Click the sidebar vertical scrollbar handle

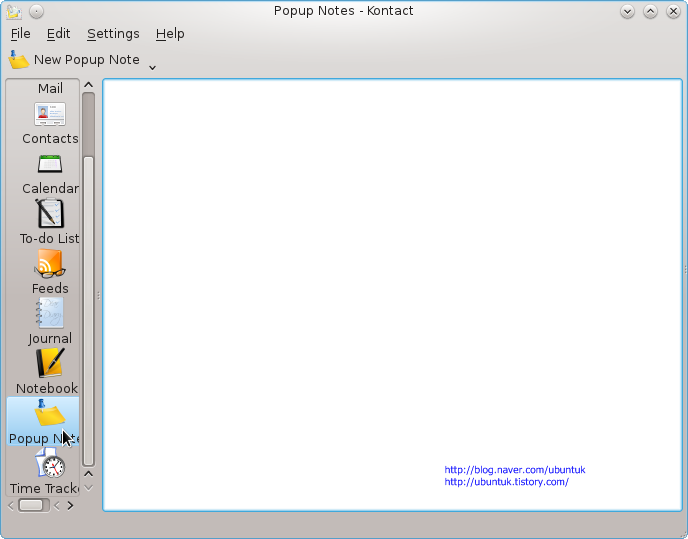(88, 311)
